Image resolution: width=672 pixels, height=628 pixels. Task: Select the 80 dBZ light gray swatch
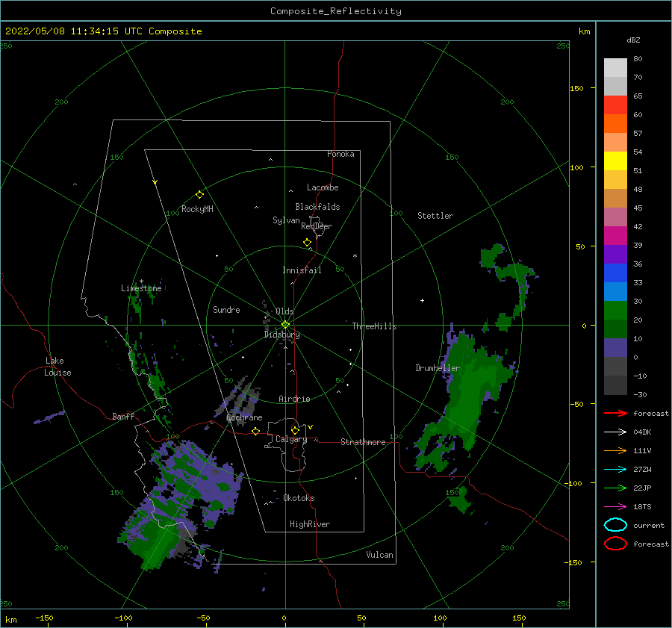click(615, 67)
